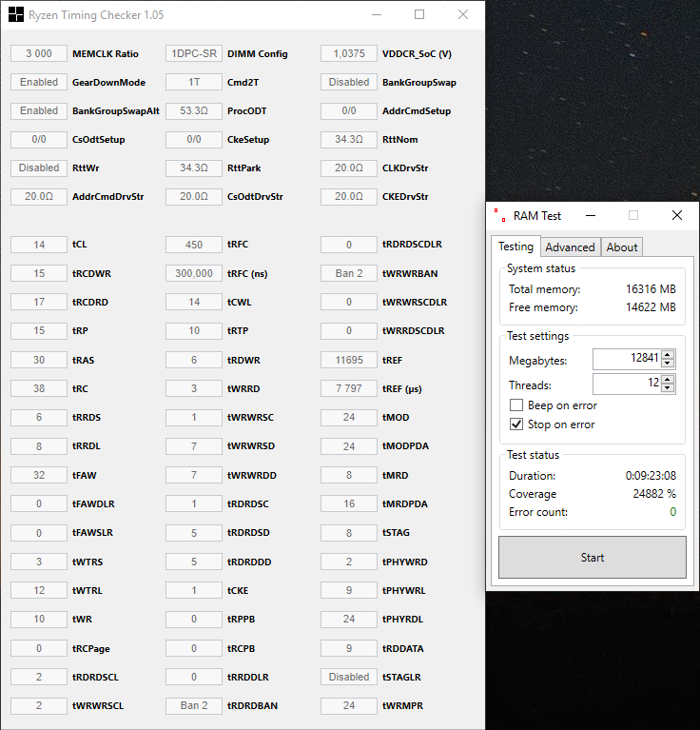Click the CLKDrvStr value 20.0Ω
Image resolution: width=700 pixels, height=730 pixels.
click(x=349, y=168)
